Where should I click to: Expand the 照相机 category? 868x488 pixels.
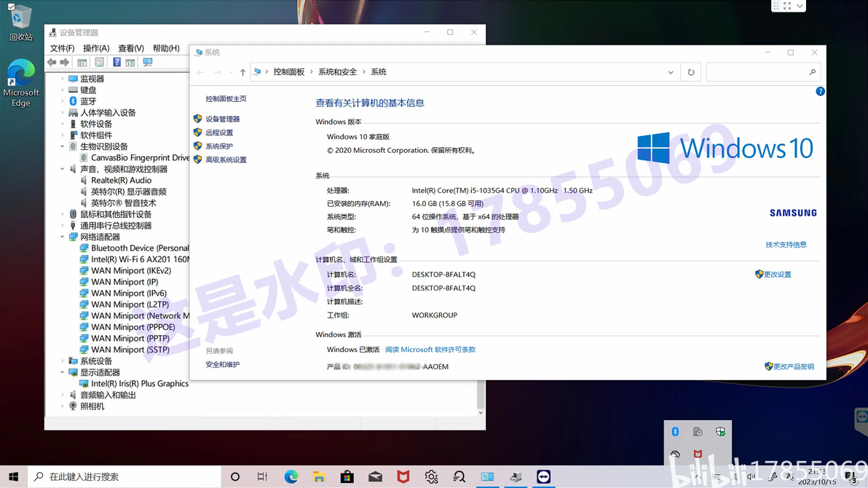point(63,406)
